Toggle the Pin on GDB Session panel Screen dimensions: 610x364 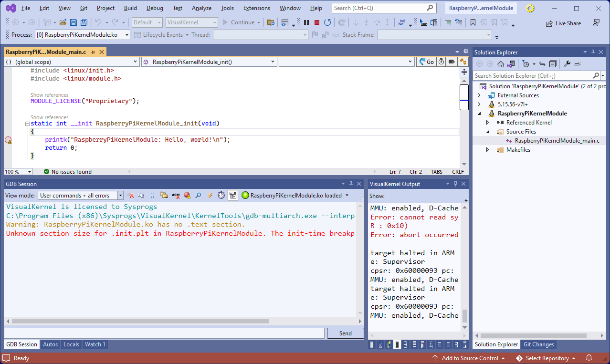351,184
